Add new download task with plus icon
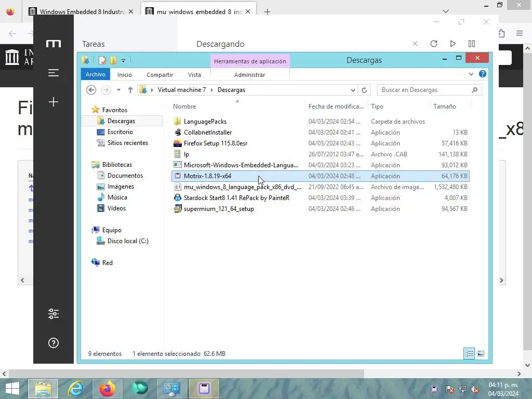The image size is (532, 399). (54, 102)
